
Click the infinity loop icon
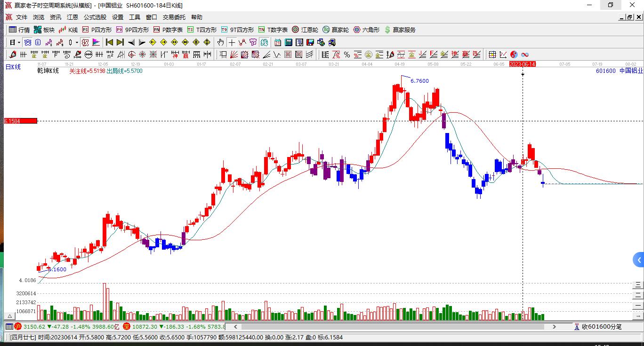[x=524, y=55]
